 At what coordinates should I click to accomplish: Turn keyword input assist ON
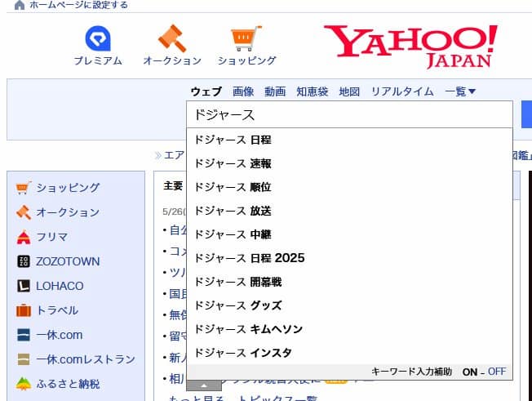(x=470, y=372)
